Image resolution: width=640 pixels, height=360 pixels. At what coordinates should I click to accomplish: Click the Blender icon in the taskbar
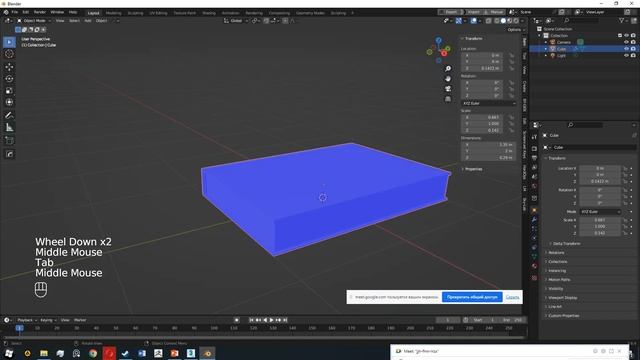[x=207, y=353]
